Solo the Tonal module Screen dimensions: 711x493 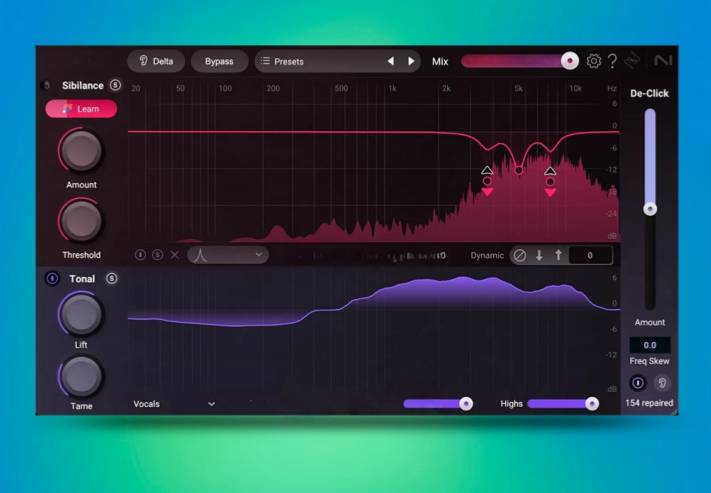coord(112,278)
